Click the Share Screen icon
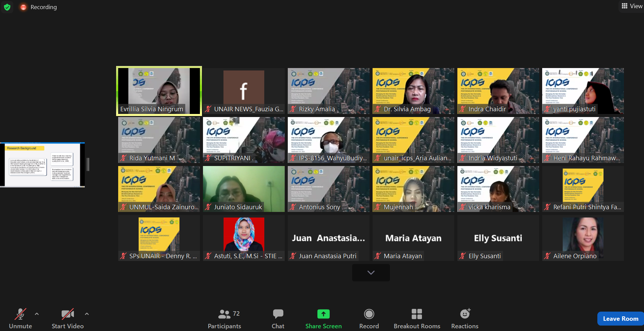This screenshot has height=331, width=644. click(323, 314)
